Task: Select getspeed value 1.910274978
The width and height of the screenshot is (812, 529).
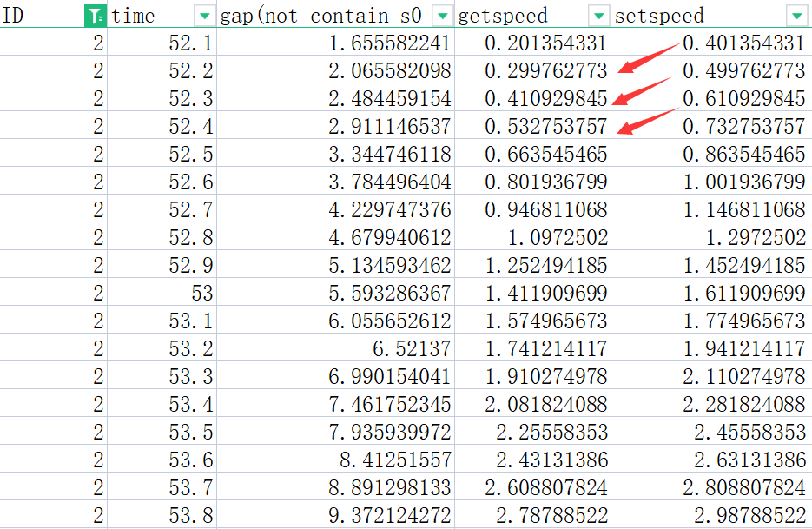Action: pos(533,376)
